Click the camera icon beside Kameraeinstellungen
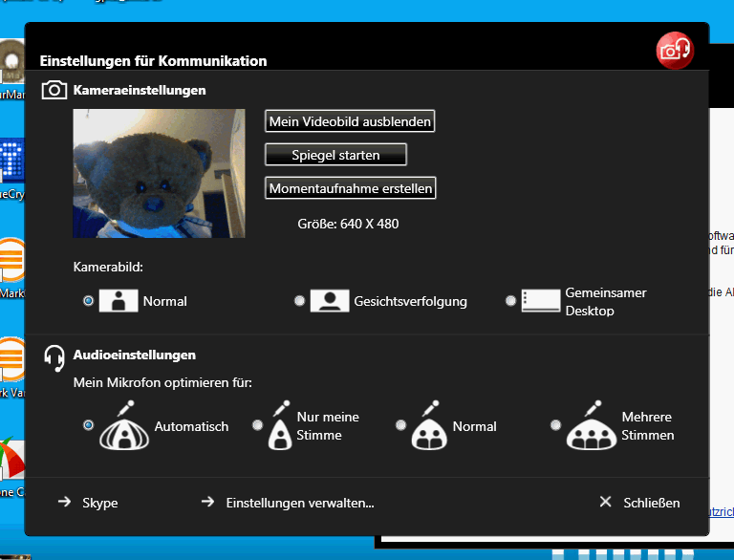The height and width of the screenshot is (560, 734). click(54, 91)
